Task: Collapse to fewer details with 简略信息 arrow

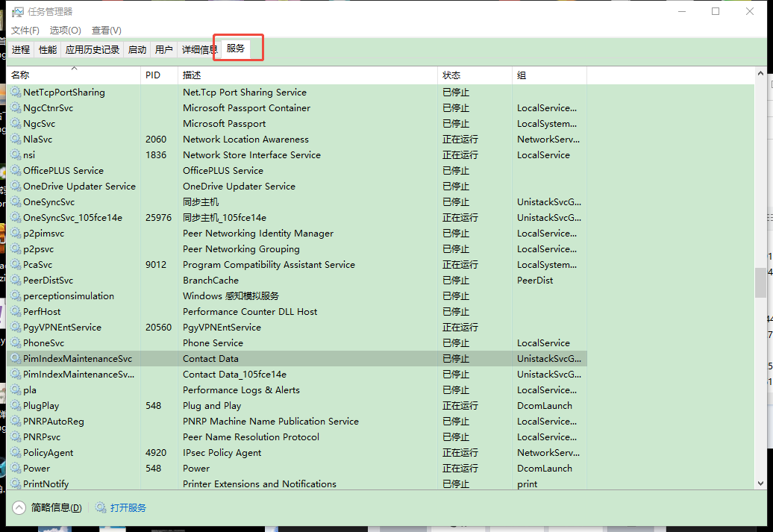Action: pyautogui.click(x=19, y=507)
